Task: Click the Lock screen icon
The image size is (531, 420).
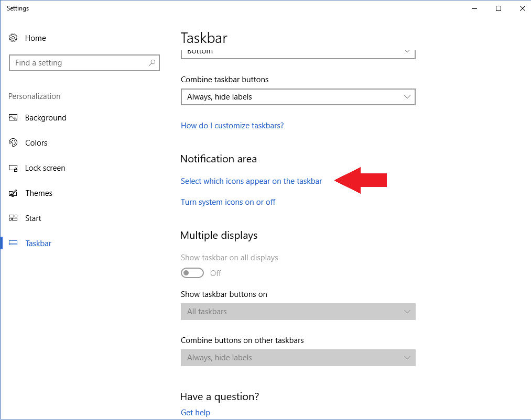Action: pos(14,168)
